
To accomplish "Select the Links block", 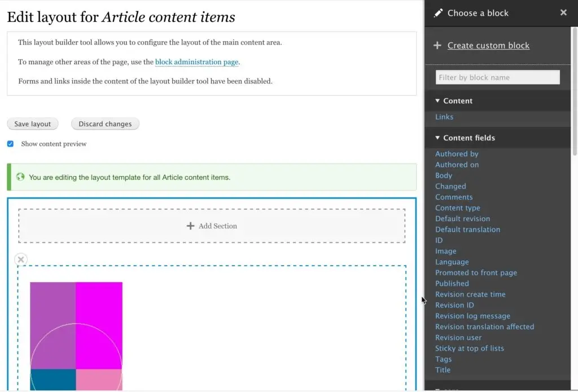I will click(x=444, y=117).
